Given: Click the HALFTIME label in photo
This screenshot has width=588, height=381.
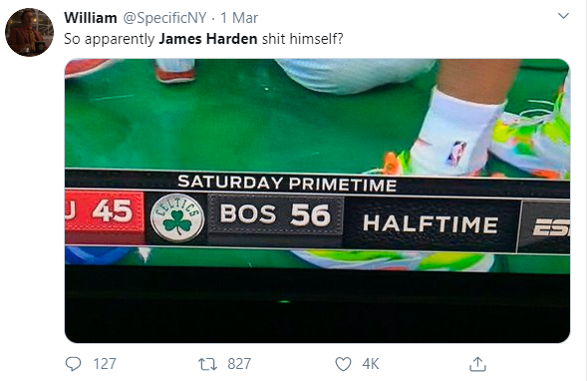Looking at the screenshot, I should pyautogui.click(x=431, y=223).
